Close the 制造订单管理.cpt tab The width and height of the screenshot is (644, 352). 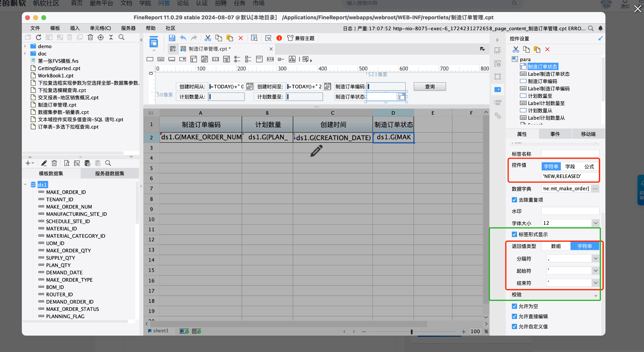coord(271,49)
